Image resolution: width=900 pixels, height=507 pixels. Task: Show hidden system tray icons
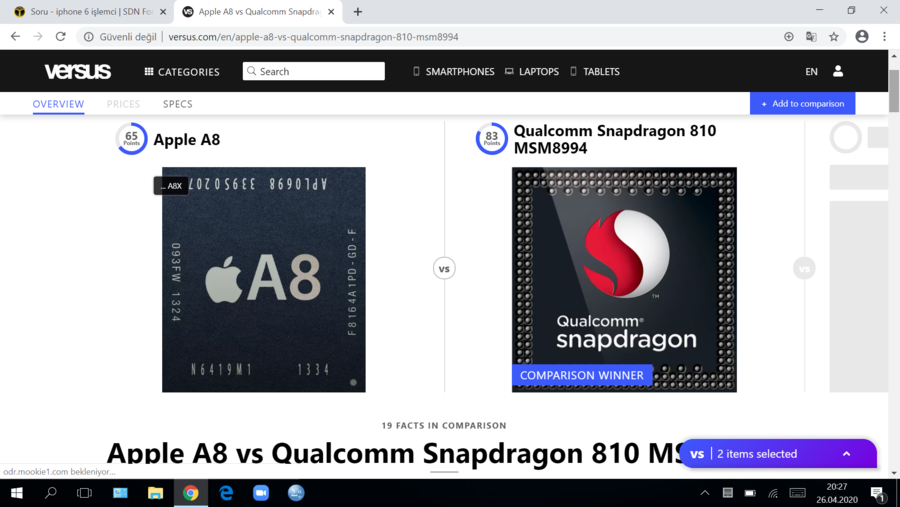tap(705, 493)
